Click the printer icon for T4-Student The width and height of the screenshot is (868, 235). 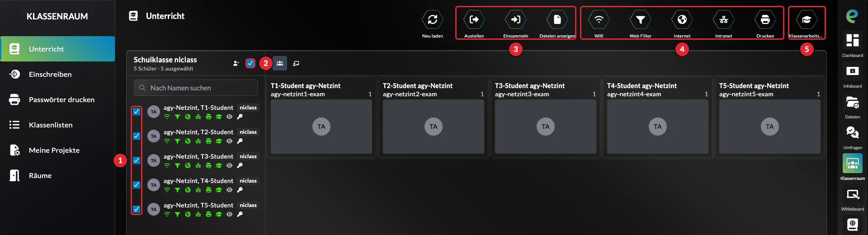tap(208, 190)
